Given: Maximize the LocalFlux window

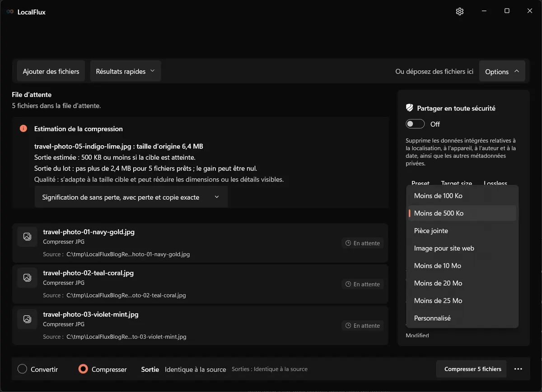Looking at the screenshot, I should (x=507, y=11).
